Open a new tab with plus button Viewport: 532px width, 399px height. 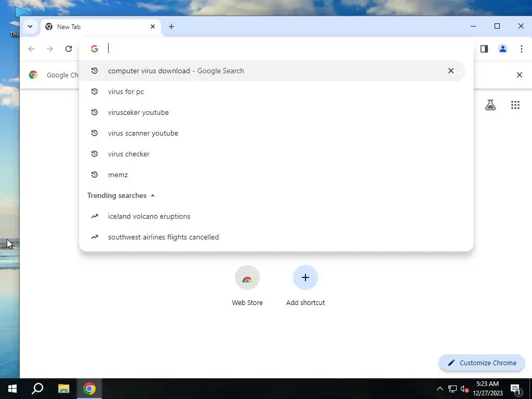point(171,26)
